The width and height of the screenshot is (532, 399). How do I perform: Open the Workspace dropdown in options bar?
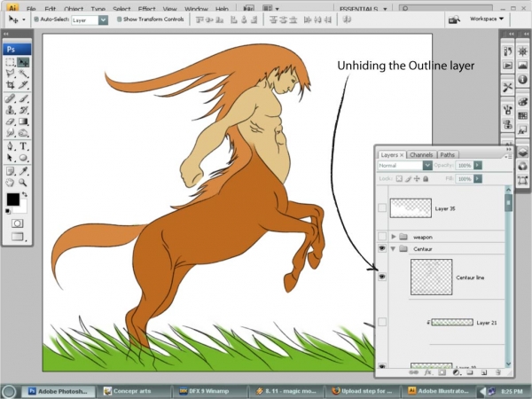[487, 19]
